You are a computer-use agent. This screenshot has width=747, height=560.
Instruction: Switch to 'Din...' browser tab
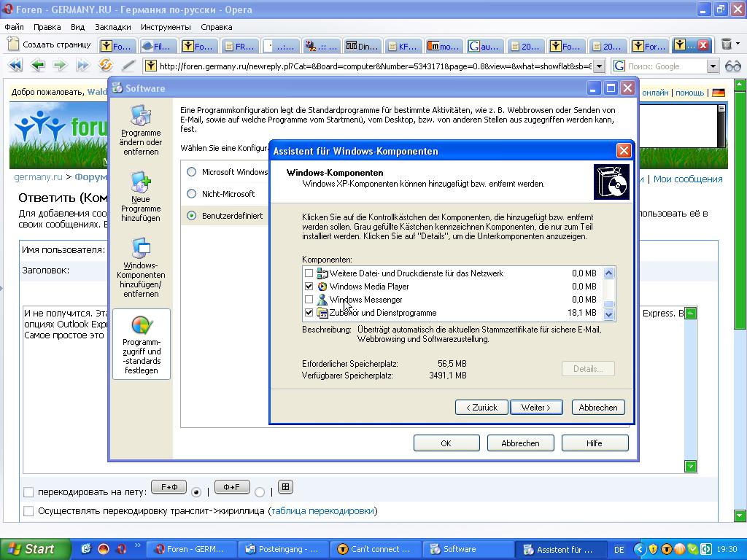(362, 46)
